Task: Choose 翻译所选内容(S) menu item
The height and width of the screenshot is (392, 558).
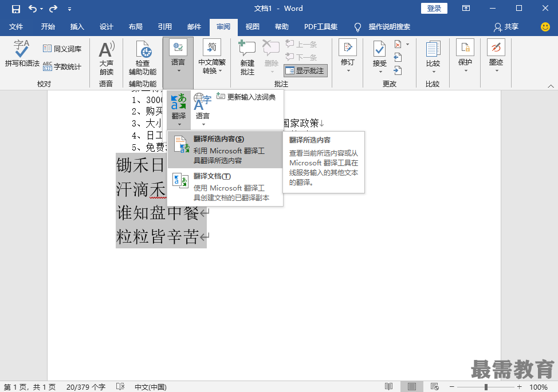Action: (x=225, y=149)
